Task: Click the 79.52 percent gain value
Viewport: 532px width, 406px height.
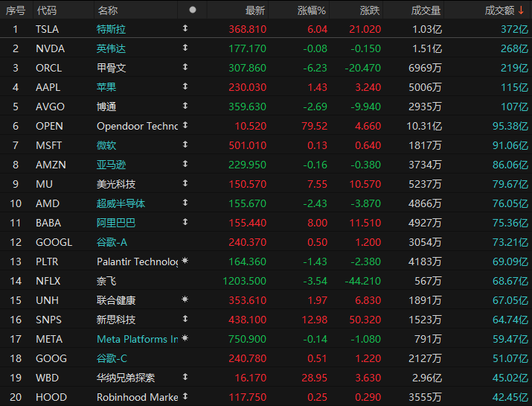Action: click(315, 126)
